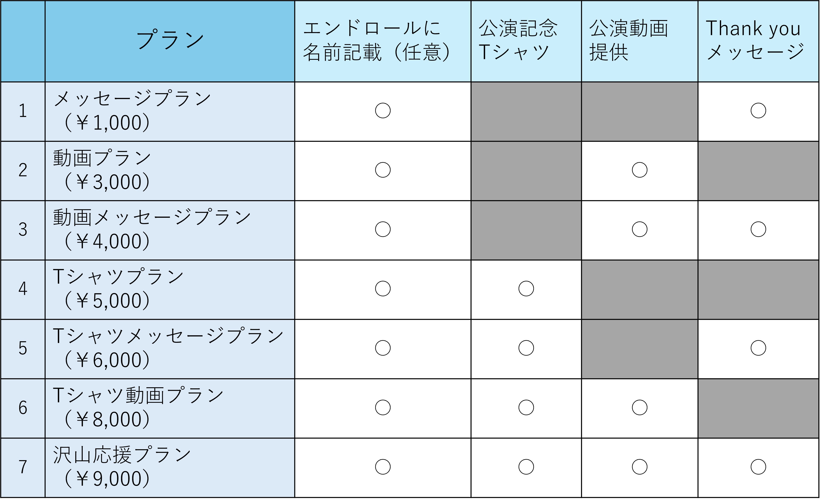This screenshot has width=820, height=504.
Task: Click the Thank you メッセージ circle for メッセージプラン
Action: point(758,111)
